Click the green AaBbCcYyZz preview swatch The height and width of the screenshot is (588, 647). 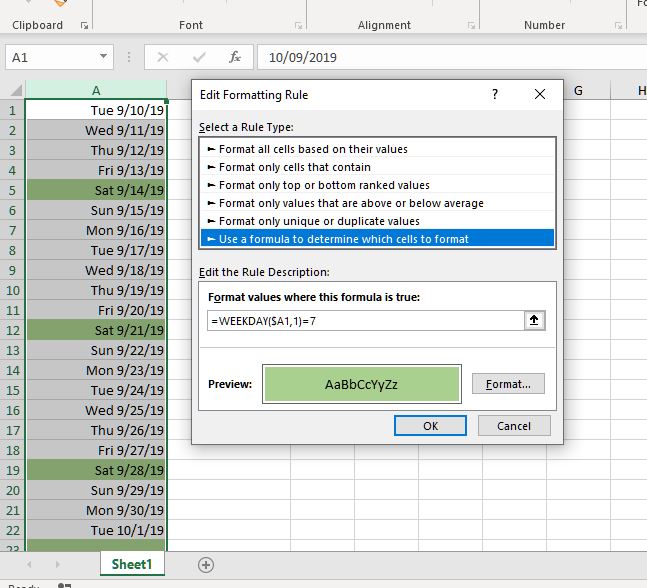[x=361, y=384]
